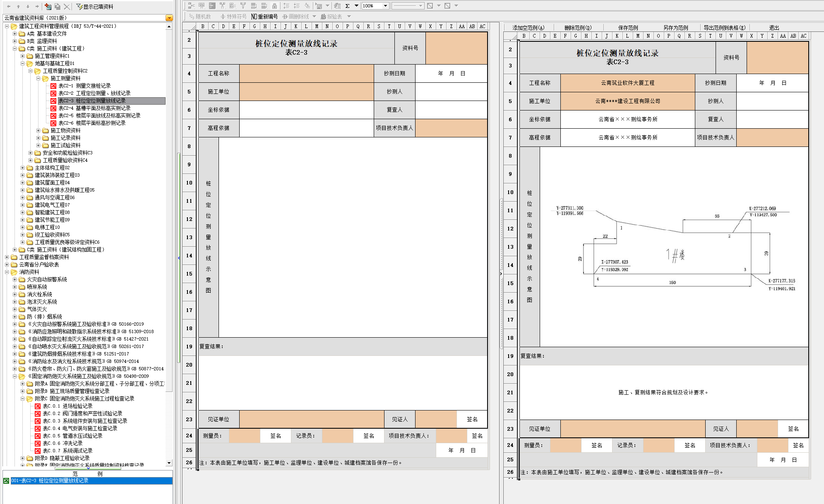Click 另存为范例 button
Viewport: 824px width, 504px height.
tap(675, 28)
